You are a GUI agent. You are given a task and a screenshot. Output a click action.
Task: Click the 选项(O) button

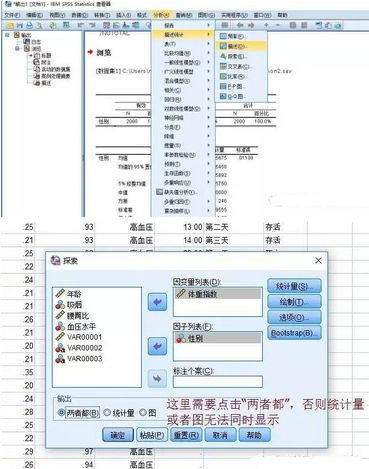pos(294,317)
